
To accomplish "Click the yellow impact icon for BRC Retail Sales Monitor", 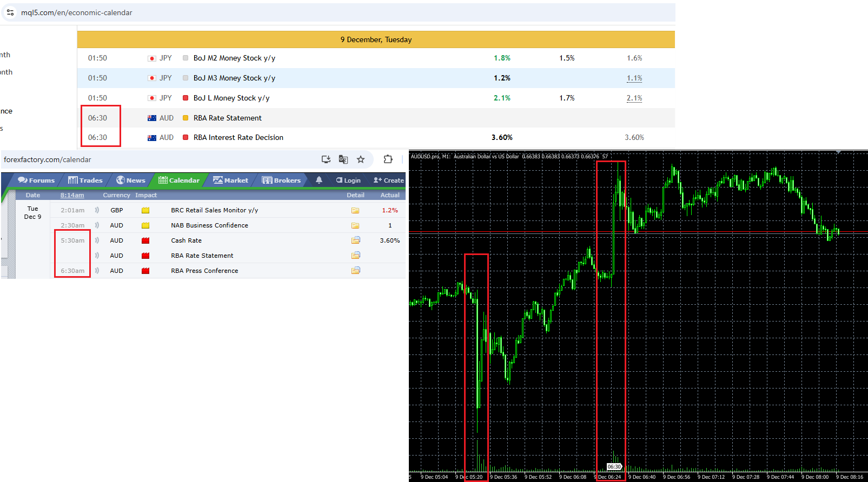I will (x=145, y=210).
